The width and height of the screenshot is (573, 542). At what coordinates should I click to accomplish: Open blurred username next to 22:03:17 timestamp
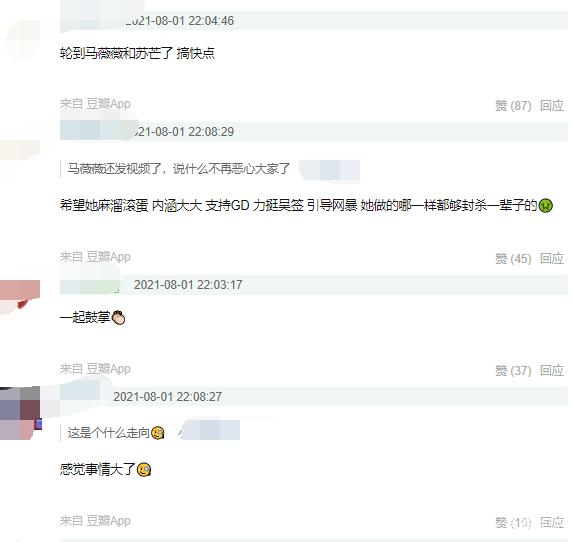tap(90, 285)
